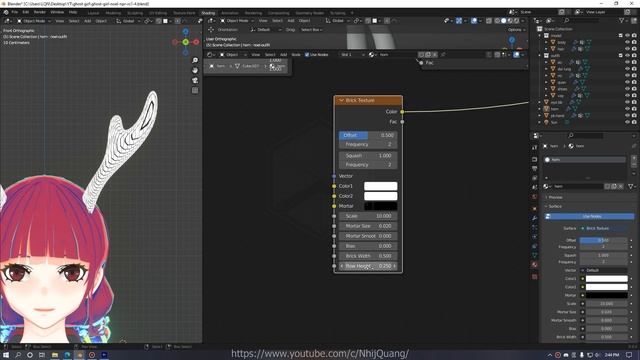This screenshot has height=360, width=640.
Task: Open the Select Box dropdown in tool settings
Action: tap(311, 30)
